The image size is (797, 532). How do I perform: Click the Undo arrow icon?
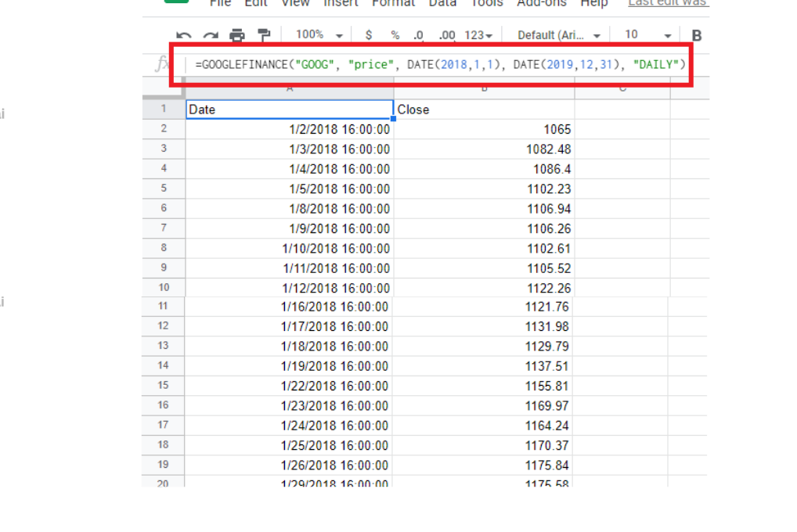184,36
